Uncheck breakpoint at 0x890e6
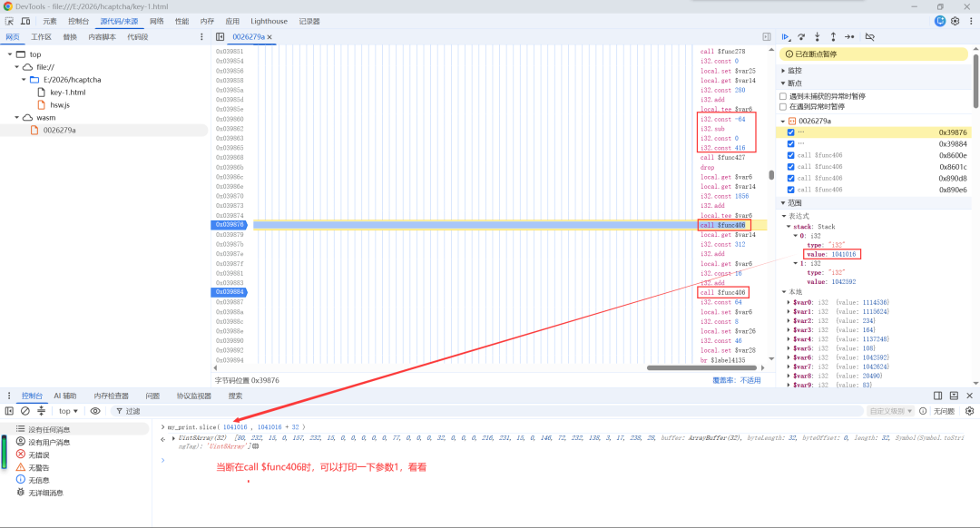980x528 pixels. (790, 190)
